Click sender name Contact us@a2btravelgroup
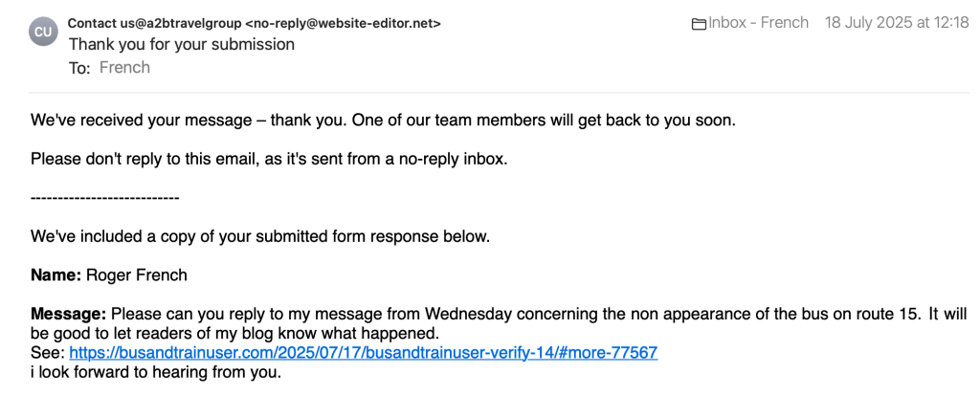Image resolution: width=980 pixels, height=396 pixels. [154, 23]
